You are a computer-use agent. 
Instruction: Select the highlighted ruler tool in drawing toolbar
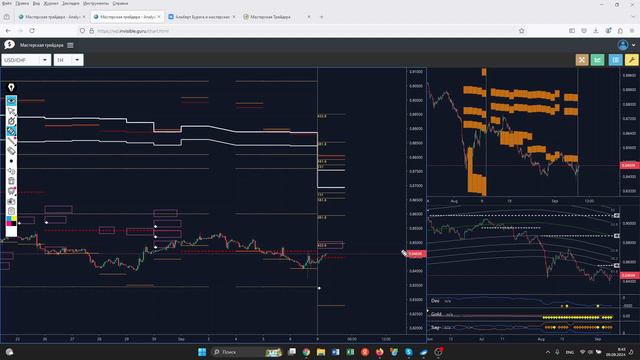tap(11, 131)
